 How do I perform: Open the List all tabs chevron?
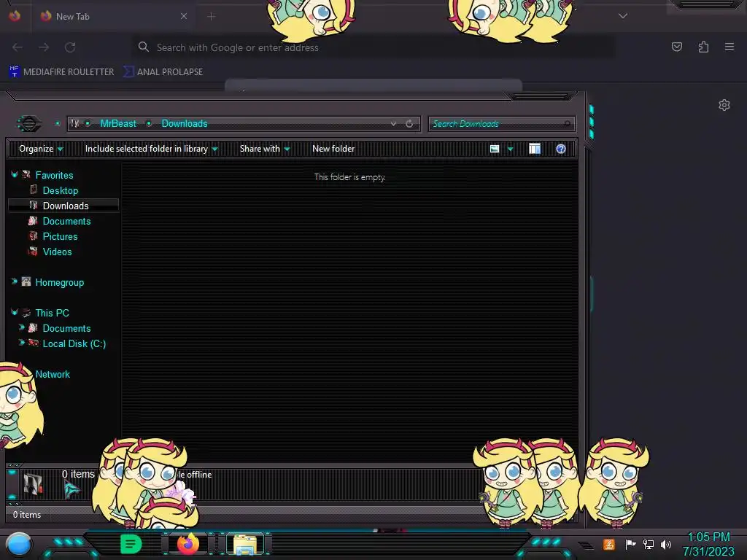click(x=623, y=16)
